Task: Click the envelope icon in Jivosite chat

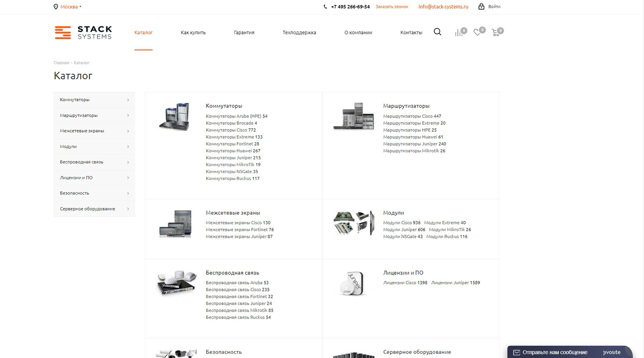Action: 516,352
